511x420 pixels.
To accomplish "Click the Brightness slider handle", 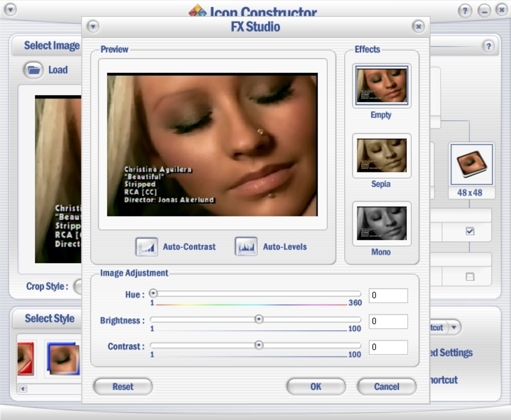I will pos(259,319).
